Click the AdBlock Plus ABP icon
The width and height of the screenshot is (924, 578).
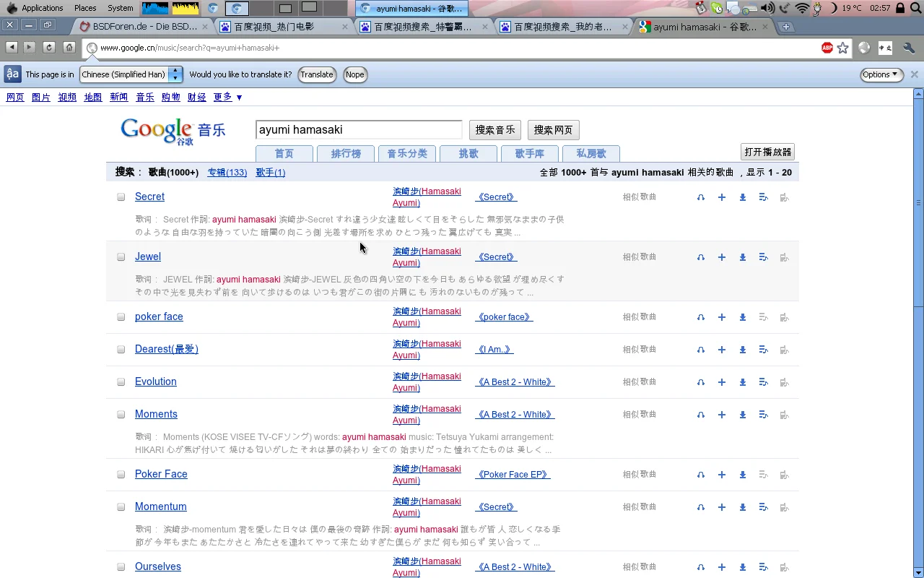click(827, 48)
